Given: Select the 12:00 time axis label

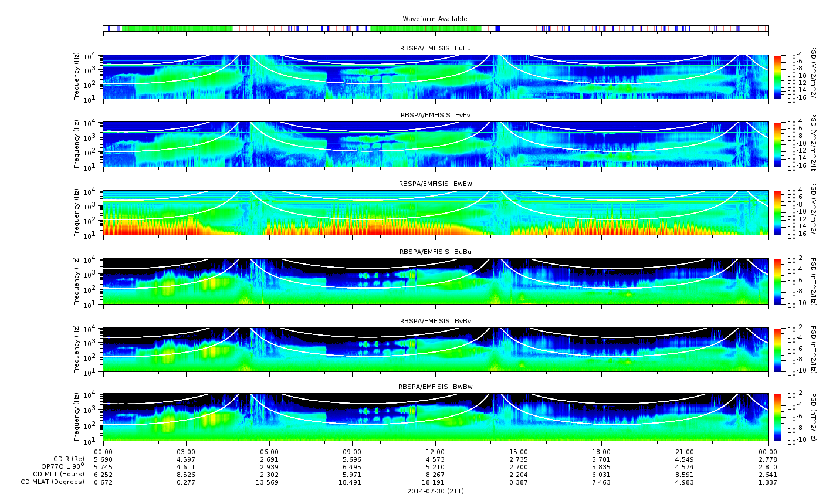Looking at the screenshot, I should (x=435, y=452).
